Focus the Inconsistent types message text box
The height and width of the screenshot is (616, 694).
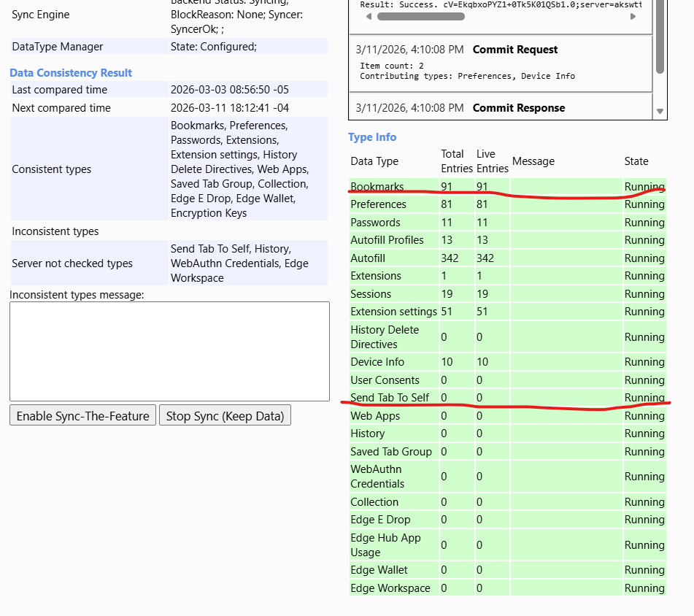point(169,351)
